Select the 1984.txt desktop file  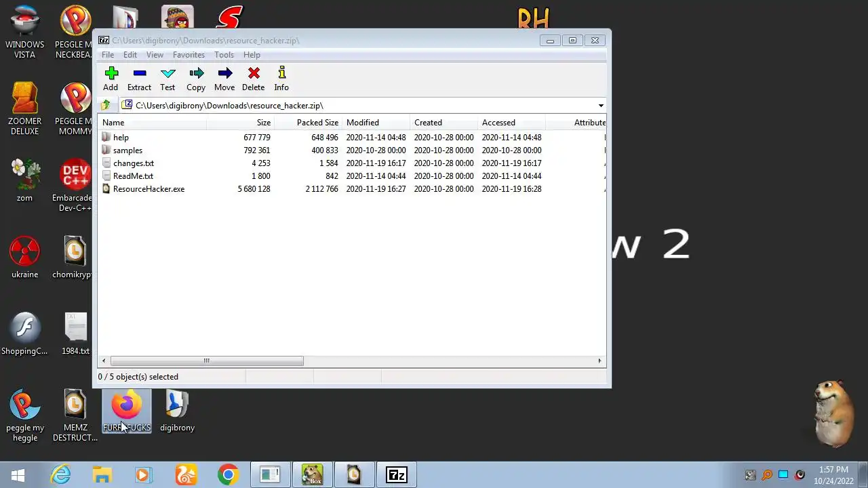pyautogui.click(x=75, y=333)
